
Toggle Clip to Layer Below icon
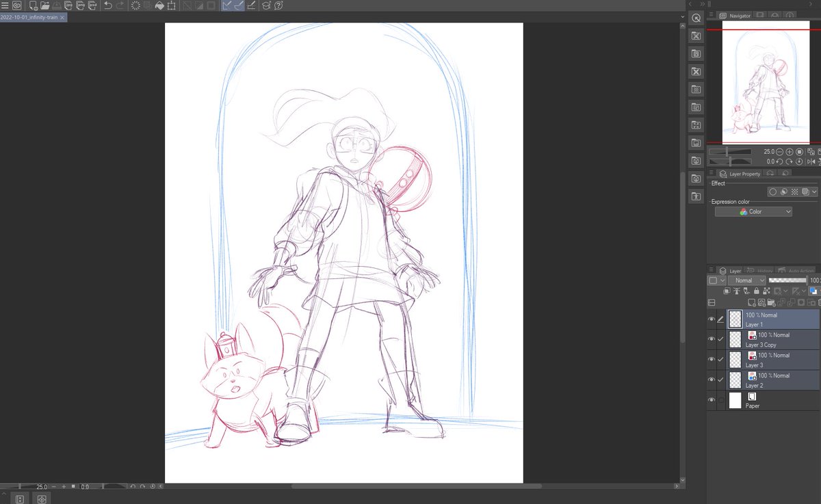click(727, 291)
